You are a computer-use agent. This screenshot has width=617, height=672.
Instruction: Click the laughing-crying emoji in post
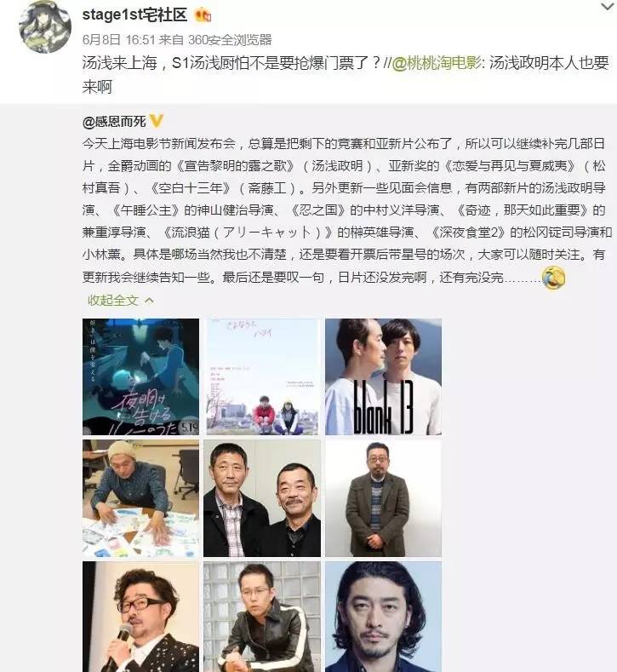tap(553, 278)
